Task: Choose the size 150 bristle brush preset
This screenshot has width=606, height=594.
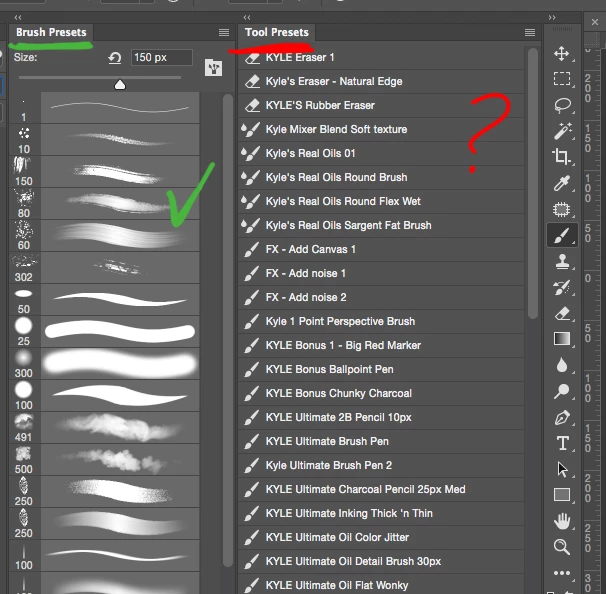Action: 104,172
